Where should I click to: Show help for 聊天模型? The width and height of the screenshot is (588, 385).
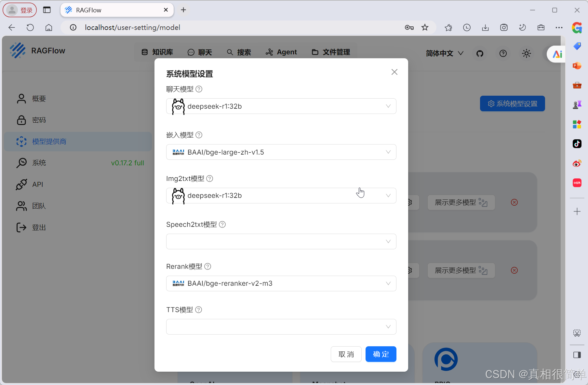(199, 89)
